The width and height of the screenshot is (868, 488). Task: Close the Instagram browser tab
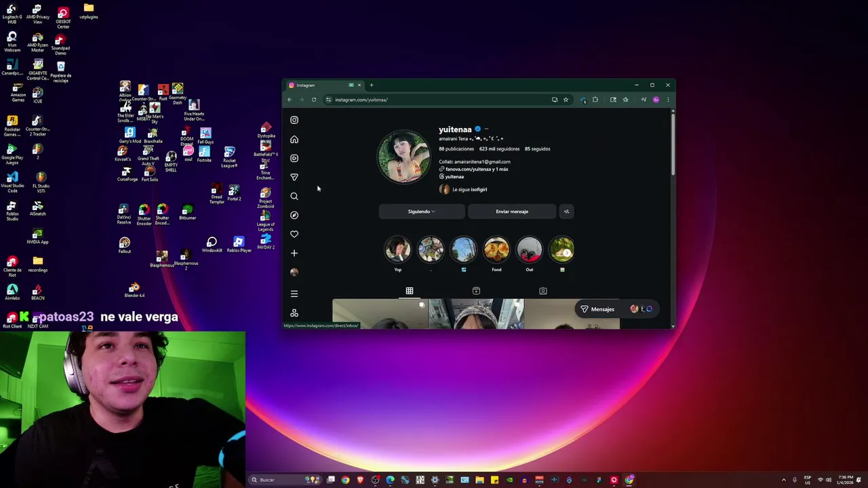pos(359,85)
